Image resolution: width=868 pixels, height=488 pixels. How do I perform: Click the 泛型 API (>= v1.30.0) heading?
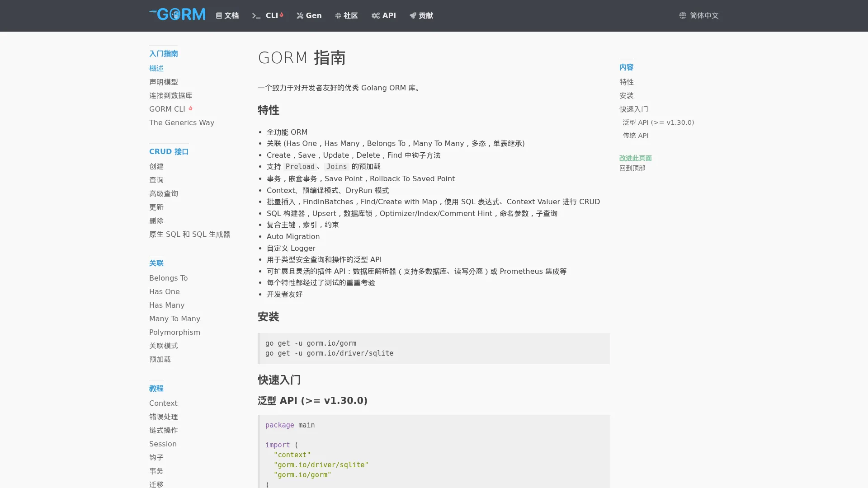(313, 401)
